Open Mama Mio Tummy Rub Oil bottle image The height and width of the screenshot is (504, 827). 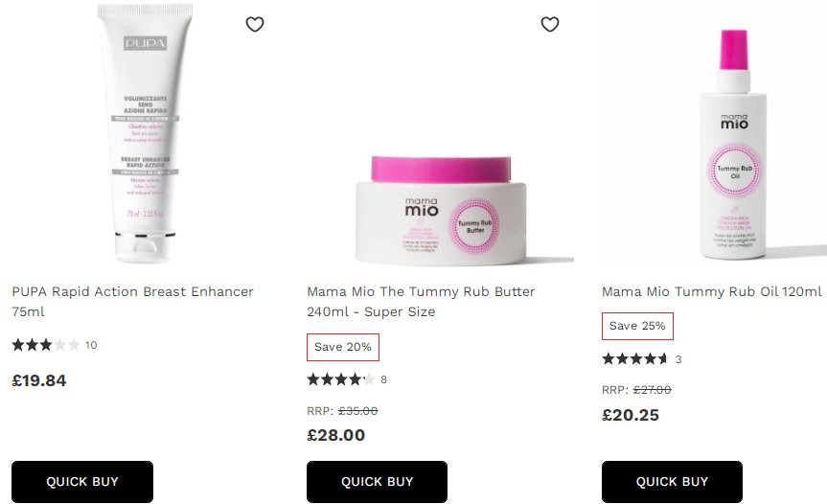coord(734,144)
